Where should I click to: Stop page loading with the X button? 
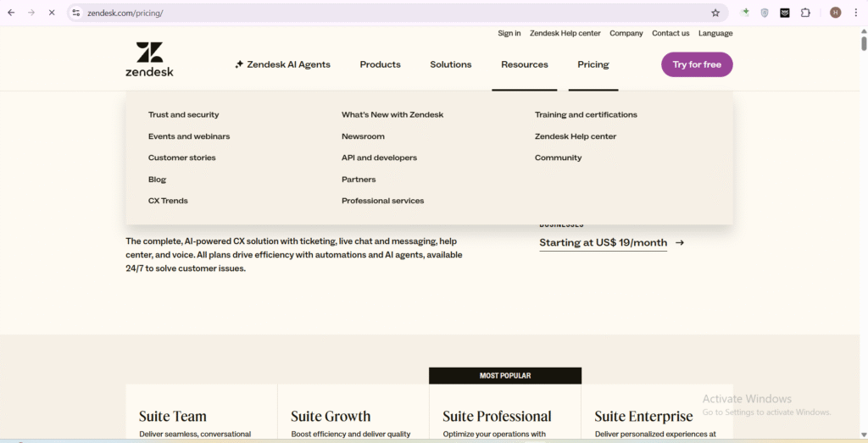[52, 12]
